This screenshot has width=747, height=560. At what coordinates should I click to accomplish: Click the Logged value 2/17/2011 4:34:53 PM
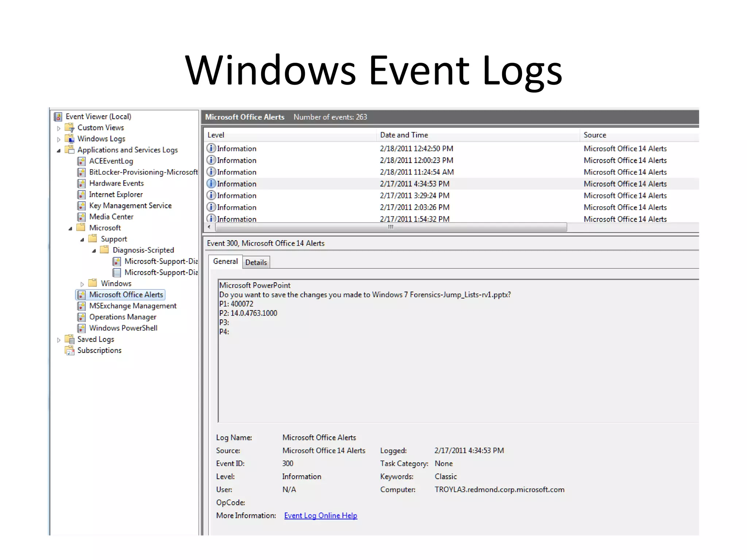(x=469, y=451)
